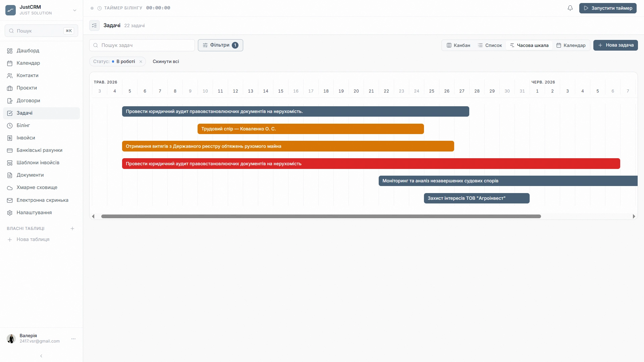The image size is (644, 362).
Task: Open Договори in the sidebar
Action: click(x=42, y=101)
